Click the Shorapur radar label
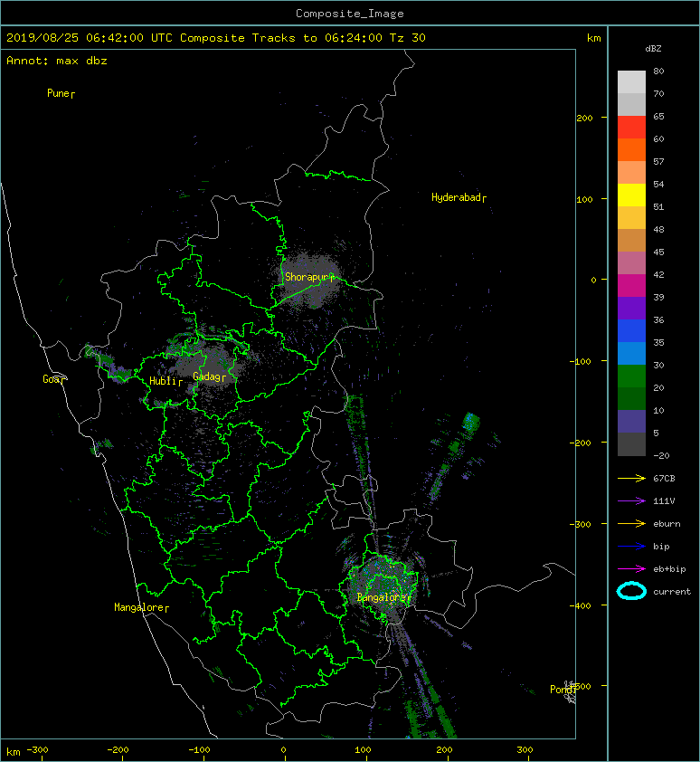This screenshot has width=700, height=762. (309, 277)
